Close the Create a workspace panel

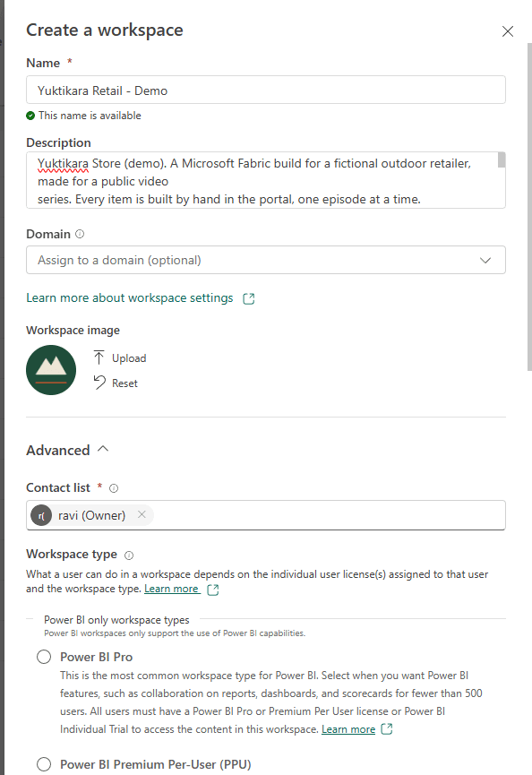pyautogui.click(x=507, y=31)
